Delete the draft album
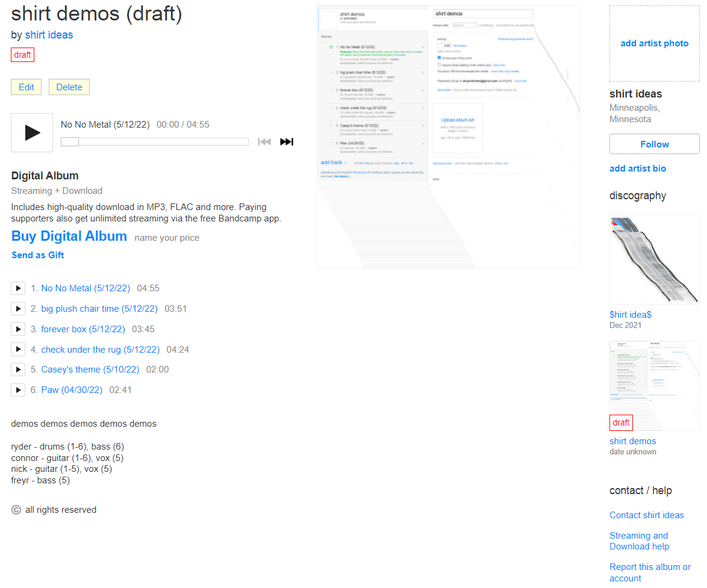The image size is (707, 588). click(69, 87)
